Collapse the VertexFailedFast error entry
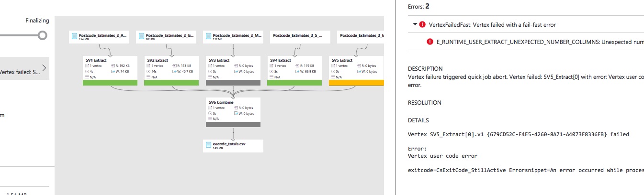The image size is (644, 195). click(x=414, y=24)
